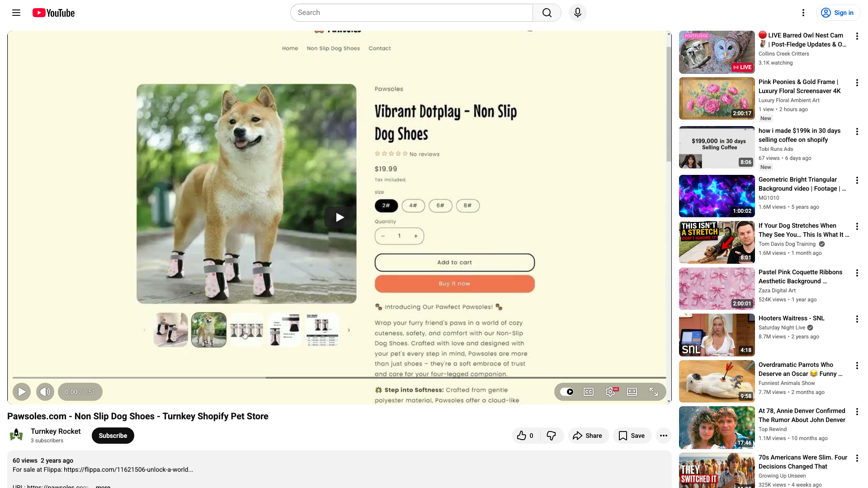Click the Top Rewind channel name

772,429
